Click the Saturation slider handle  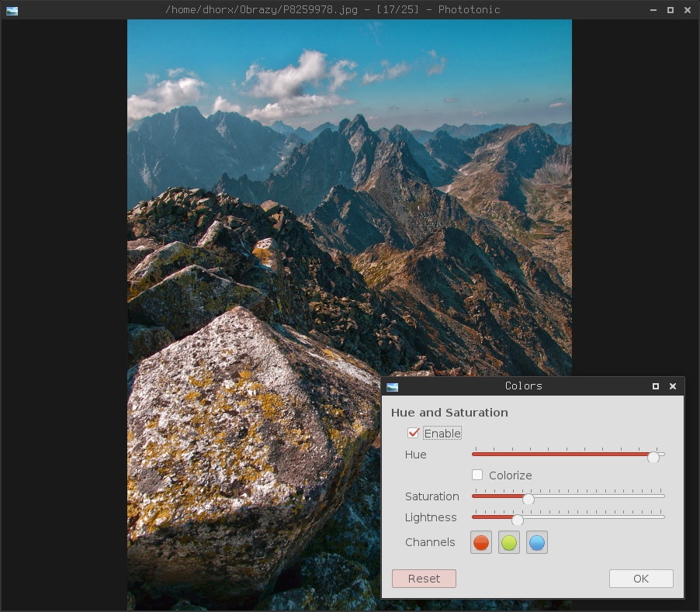[528, 498]
